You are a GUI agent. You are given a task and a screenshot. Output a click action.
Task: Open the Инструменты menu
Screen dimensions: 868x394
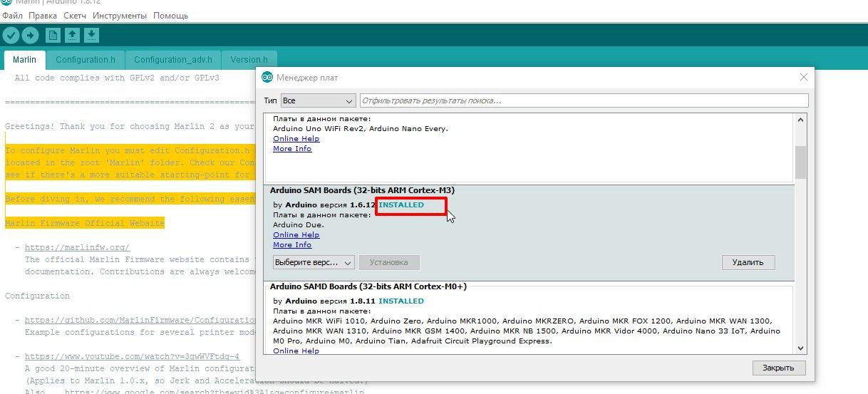pos(120,15)
